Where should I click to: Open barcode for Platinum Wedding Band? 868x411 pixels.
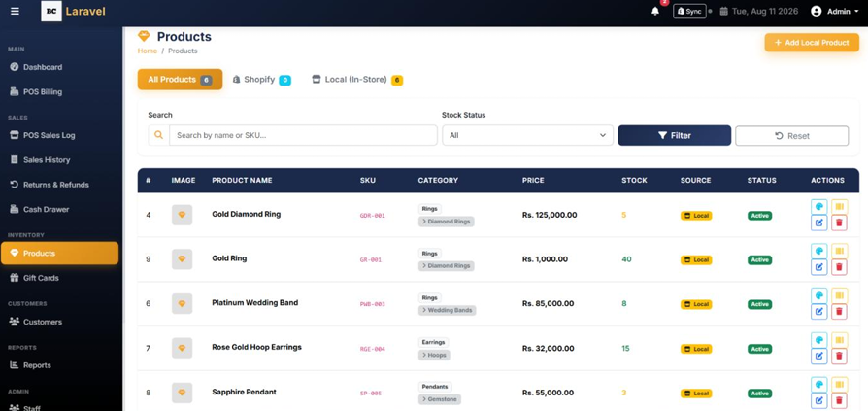click(x=839, y=295)
